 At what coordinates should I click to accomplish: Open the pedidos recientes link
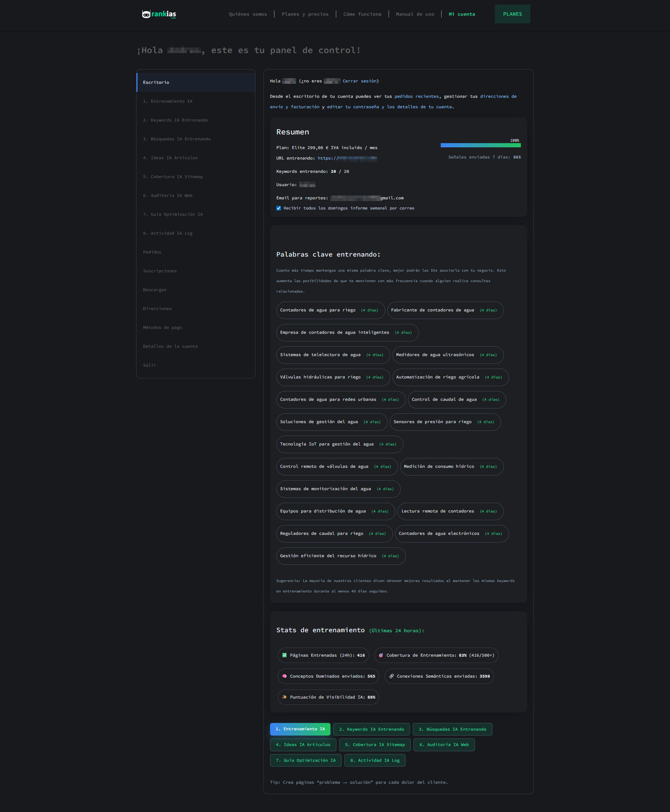(416, 97)
